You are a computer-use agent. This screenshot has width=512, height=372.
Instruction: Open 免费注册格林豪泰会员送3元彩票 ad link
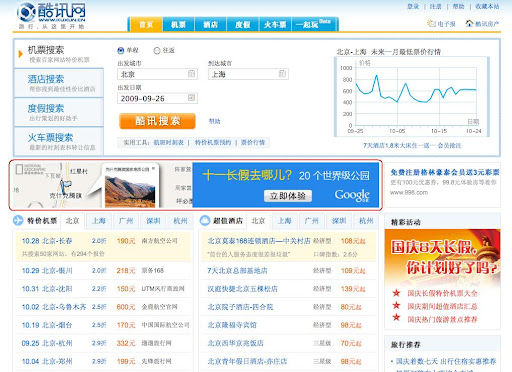(445, 172)
